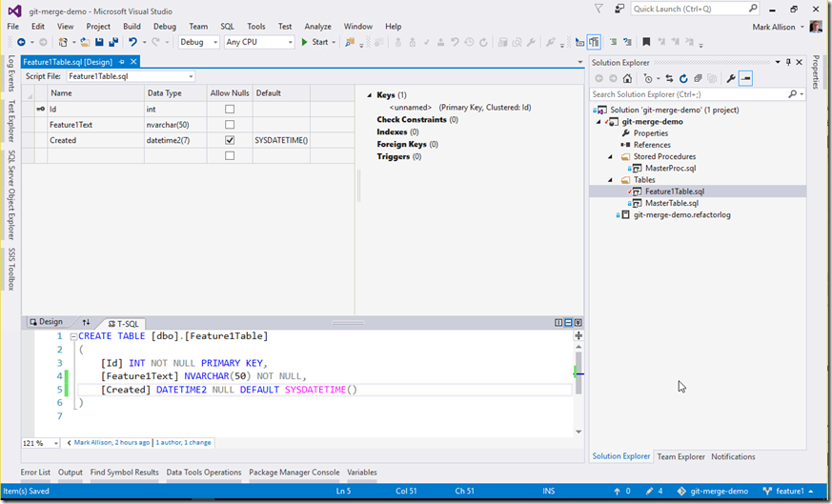The height and width of the screenshot is (504, 832).
Task: Toggle Allow Nulls for the Id column
Action: [x=230, y=110]
